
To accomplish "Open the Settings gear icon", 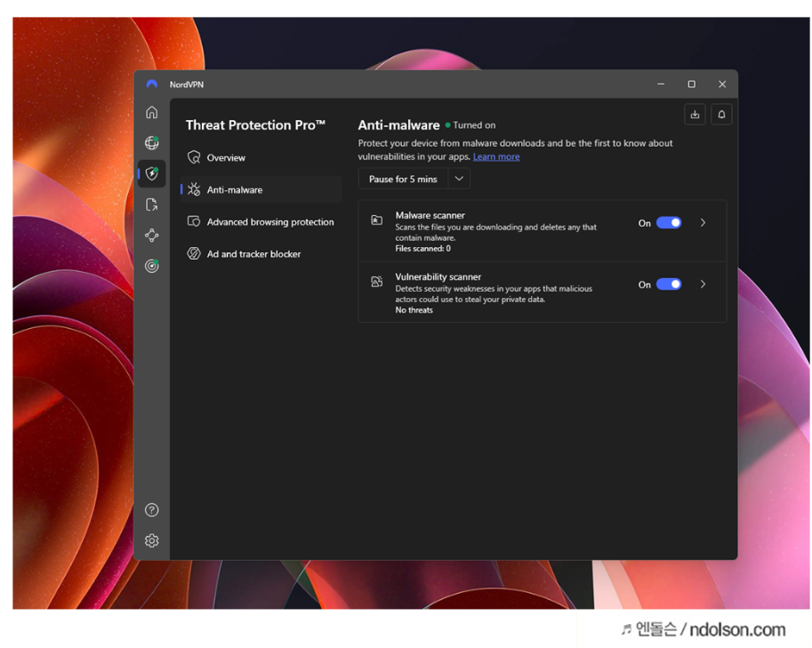I will [x=152, y=540].
